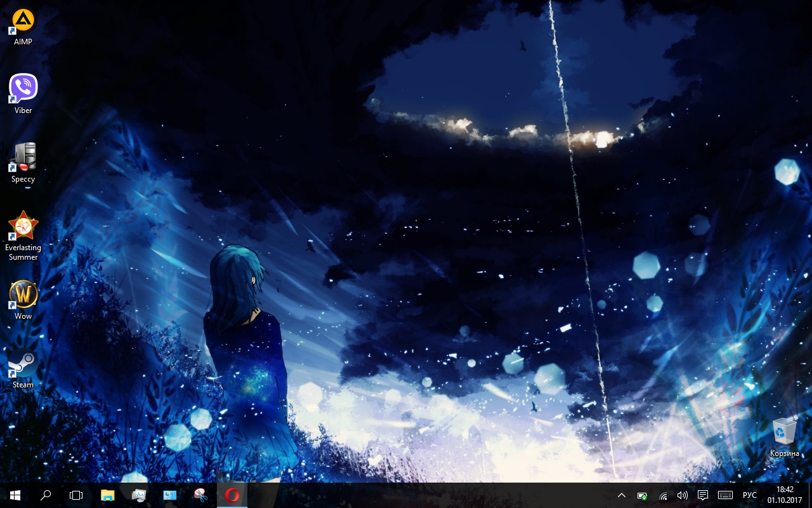Launch Snipping Tool from the taskbar
The image size is (812, 508).
pos(201,495)
